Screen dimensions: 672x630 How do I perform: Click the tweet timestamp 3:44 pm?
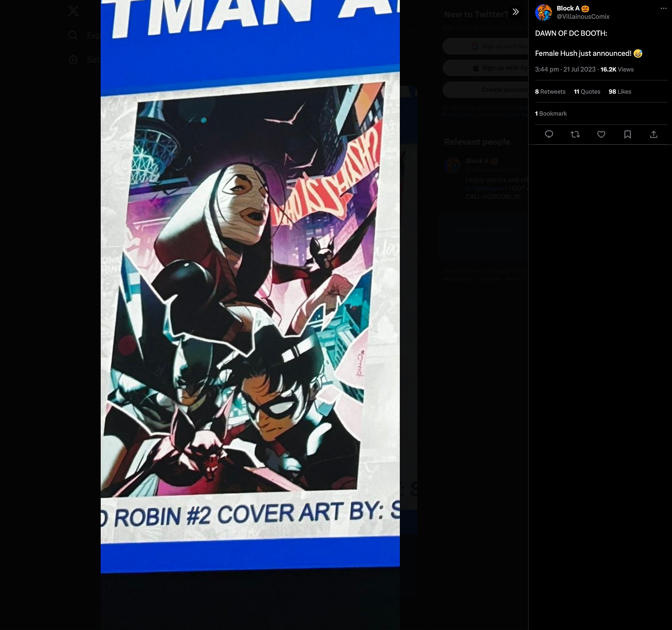point(546,69)
